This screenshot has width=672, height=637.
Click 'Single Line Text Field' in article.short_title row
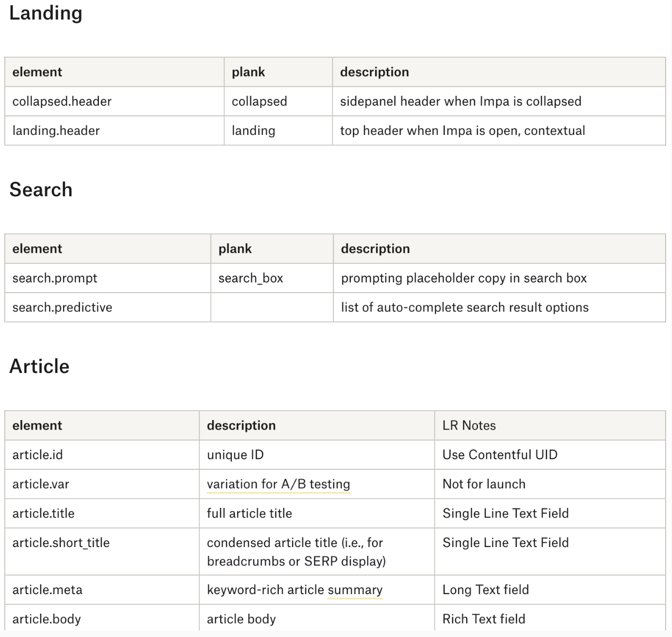[x=506, y=543]
